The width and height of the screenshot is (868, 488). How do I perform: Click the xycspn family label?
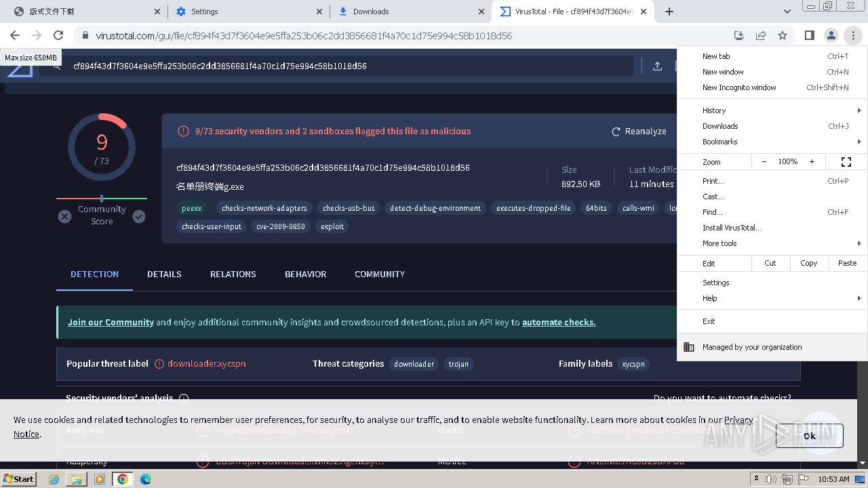click(633, 364)
